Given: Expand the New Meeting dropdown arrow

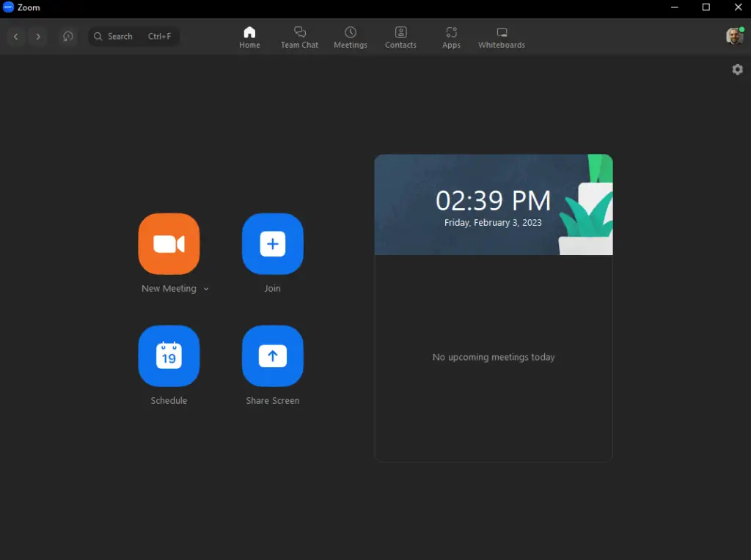Looking at the screenshot, I should (206, 290).
